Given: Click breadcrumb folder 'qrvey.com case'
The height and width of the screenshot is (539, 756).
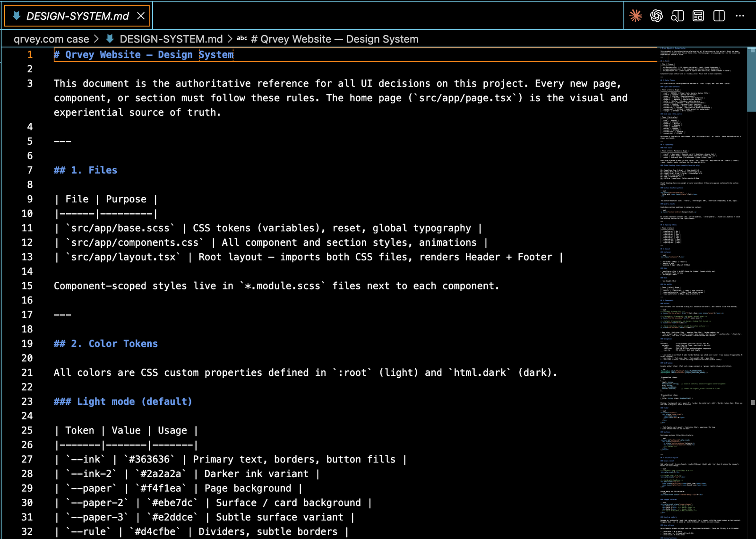Looking at the screenshot, I should [51, 39].
